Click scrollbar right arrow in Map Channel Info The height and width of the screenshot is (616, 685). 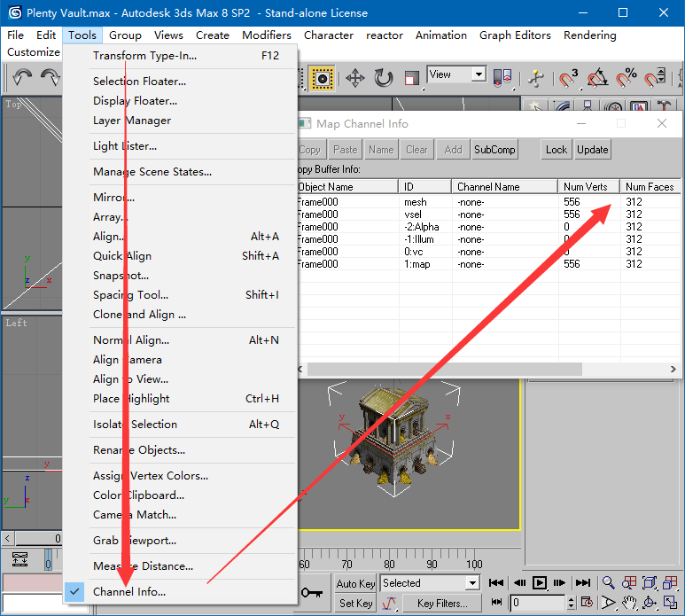click(673, 370)
